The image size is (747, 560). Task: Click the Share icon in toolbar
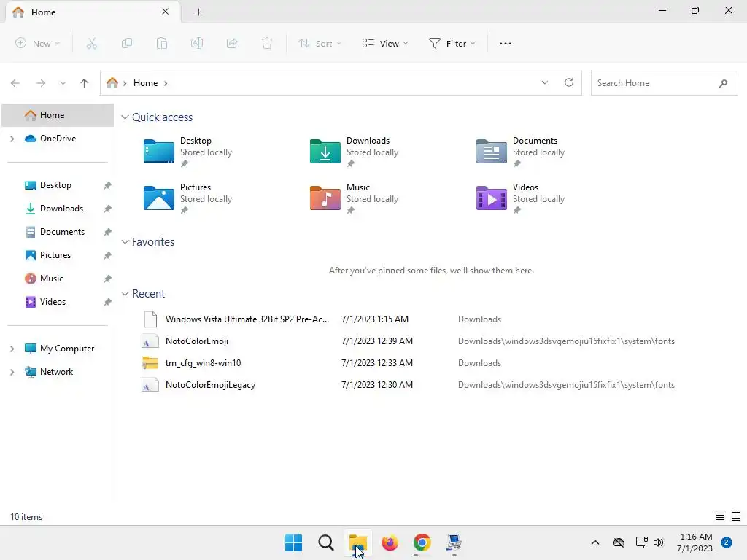[232, 43]
